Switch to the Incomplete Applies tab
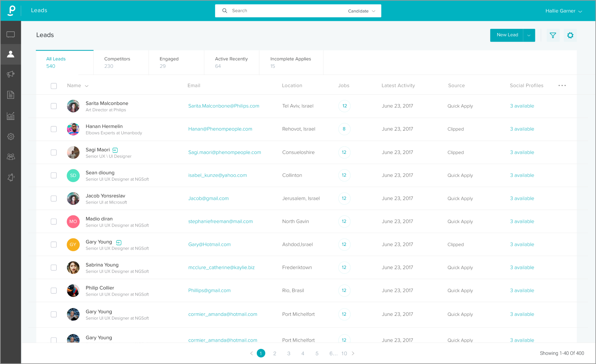 (290, 62)
